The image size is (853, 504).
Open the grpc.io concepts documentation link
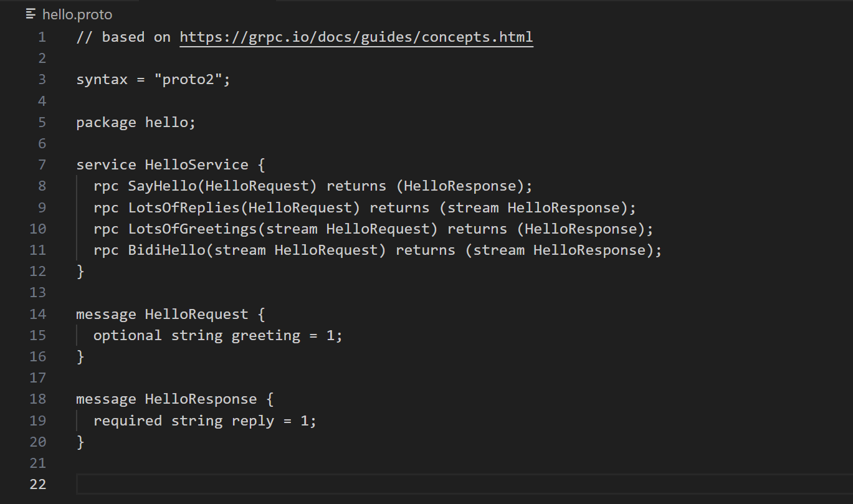pyautogui.click(x=356, y=37)
